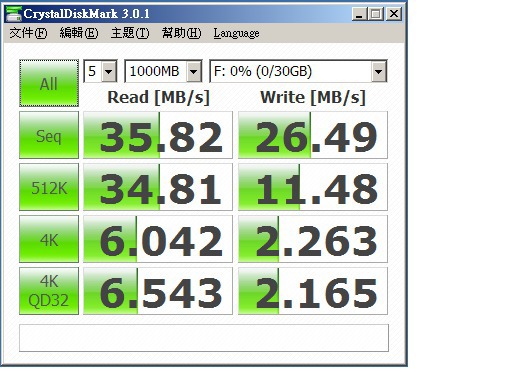Open the 幫助(H) help menu
The width and height of the screenshot is (512, 384).
[x=182, y=33]
